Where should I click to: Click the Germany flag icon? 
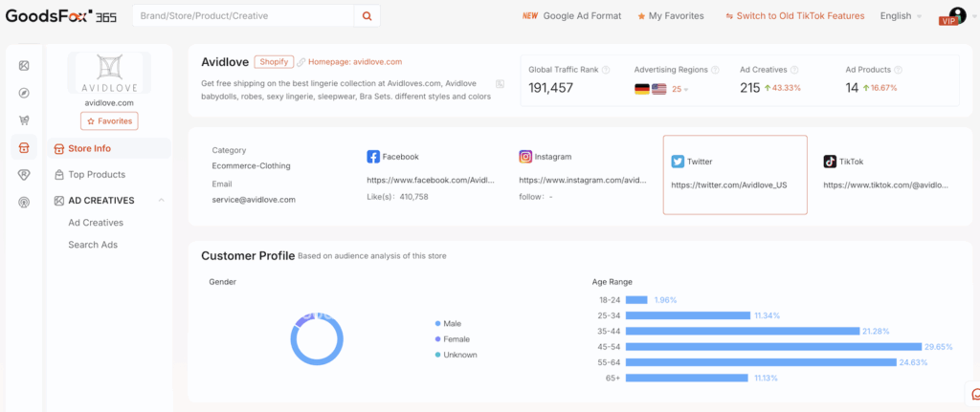pos(642,89)
